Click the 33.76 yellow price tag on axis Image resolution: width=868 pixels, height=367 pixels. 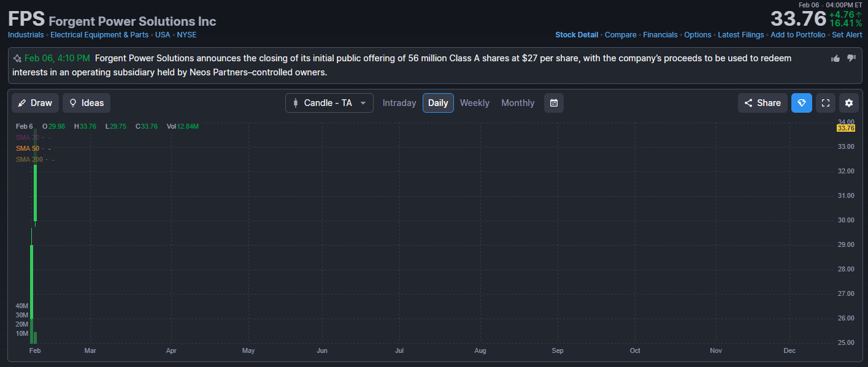pyautogui.click(x=845, y=128)
